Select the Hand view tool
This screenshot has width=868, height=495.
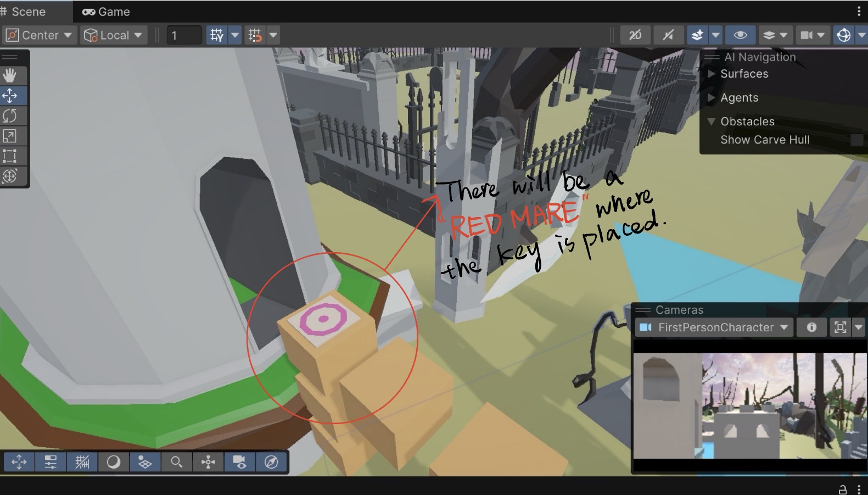tap(10, 75)
